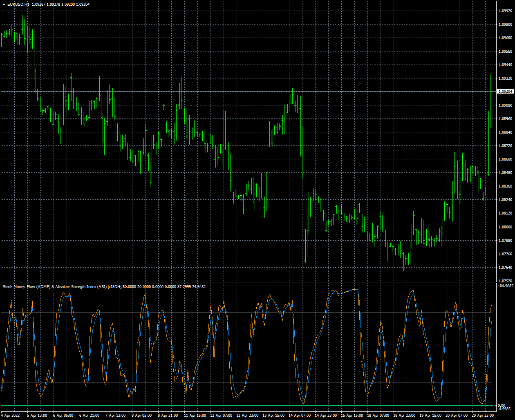Screen dimensions: 515x420
Task: Click price axis label 1.09080
Action: click(506, 105)
